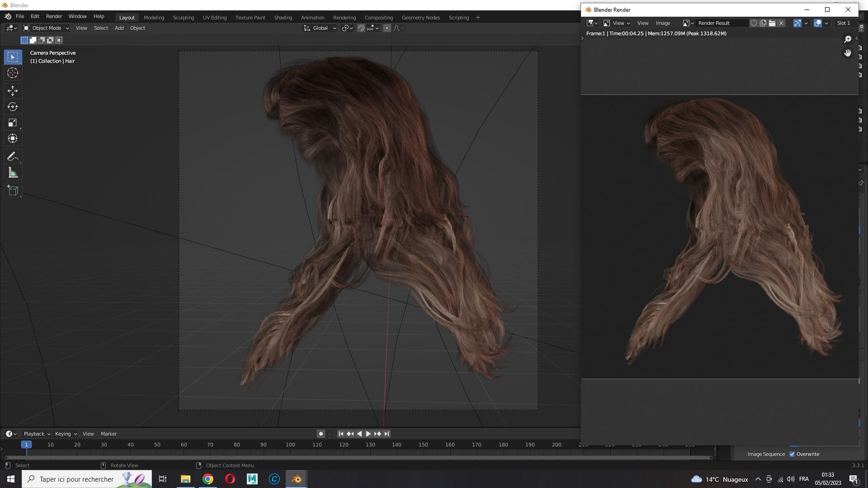Select the Add Cube tool
This screenshot has width=868, height=488.
13,191
